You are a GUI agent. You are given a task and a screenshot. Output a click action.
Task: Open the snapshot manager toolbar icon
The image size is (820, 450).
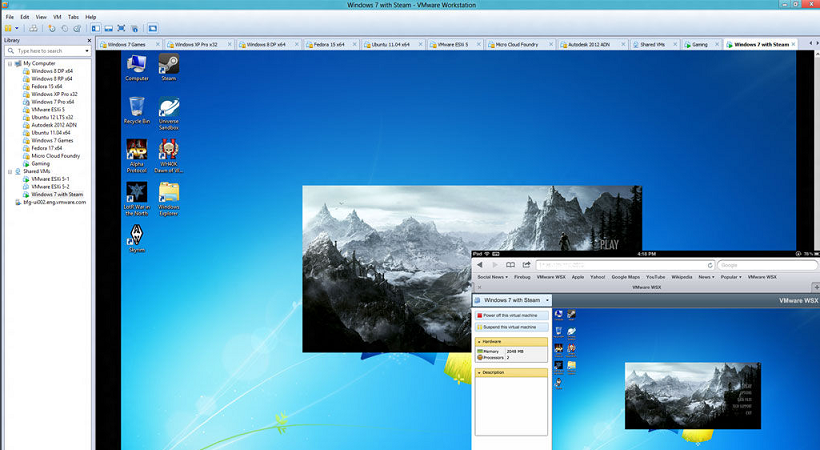(x=77, y=28)
